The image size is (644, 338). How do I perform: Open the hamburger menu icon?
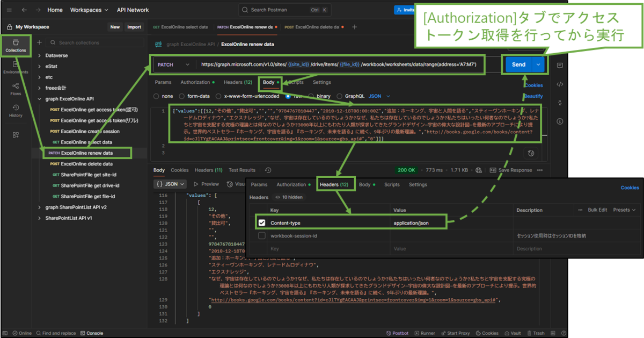coord(9,10)
